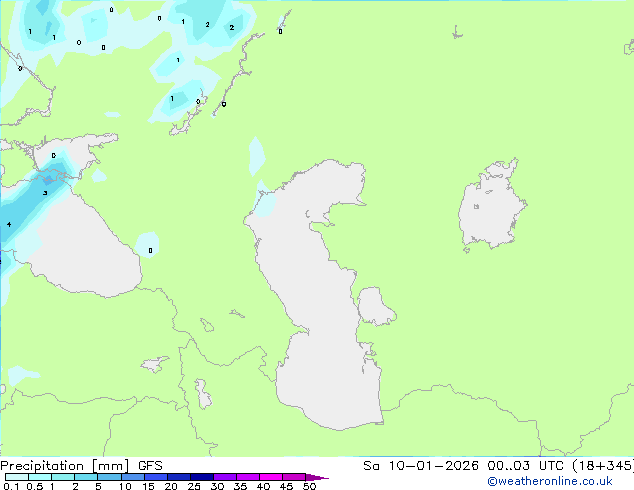634x490 pixels.
Task: Click the precipitation value '3' on the map
Action: (45, 193)
